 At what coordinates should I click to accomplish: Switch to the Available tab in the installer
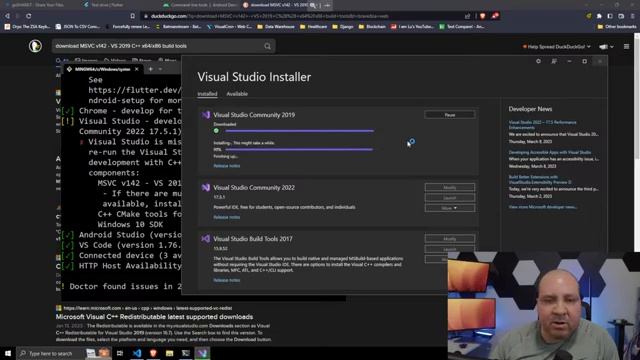[x=237, y=94]
